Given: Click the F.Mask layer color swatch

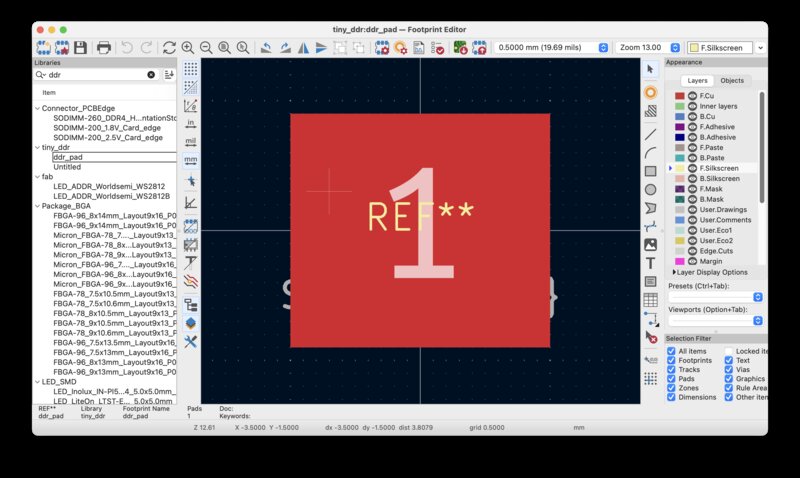Looking at the screenshot, I should (680, 188).
